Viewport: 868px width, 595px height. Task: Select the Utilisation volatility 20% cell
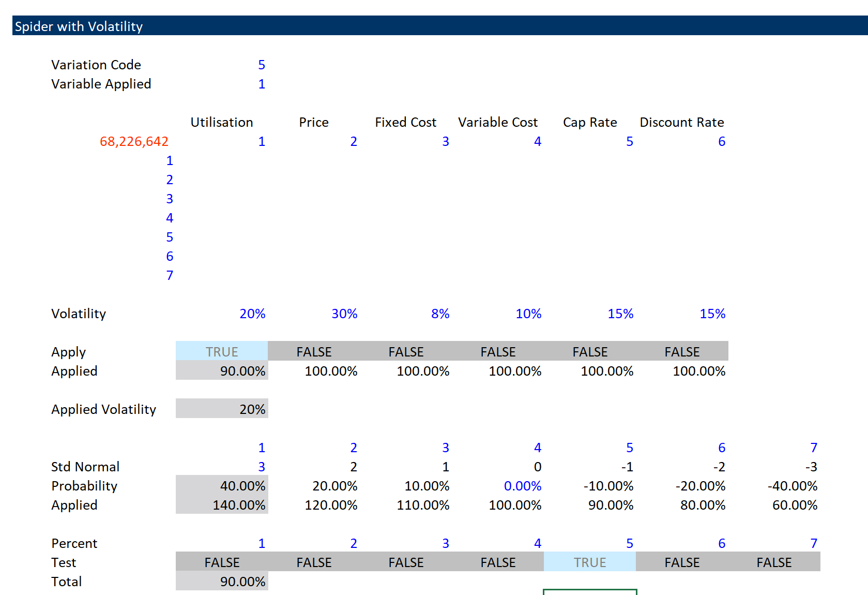point(252,313)
